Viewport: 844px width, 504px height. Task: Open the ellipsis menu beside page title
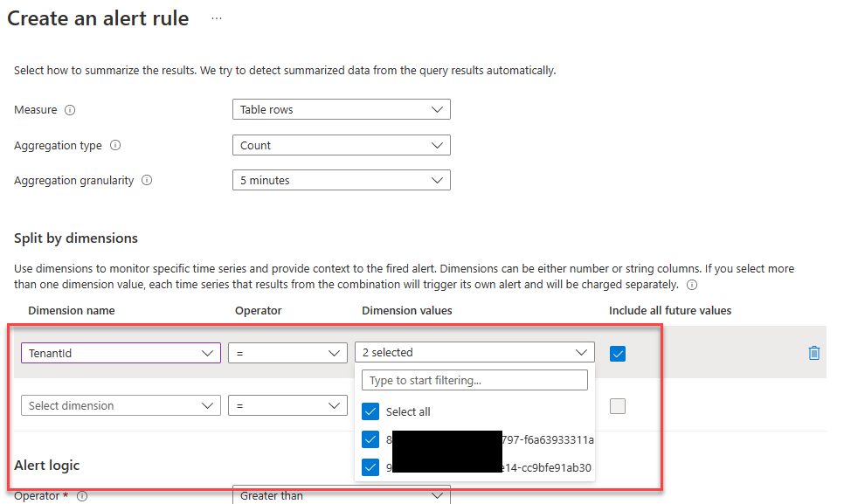(217, 18)
